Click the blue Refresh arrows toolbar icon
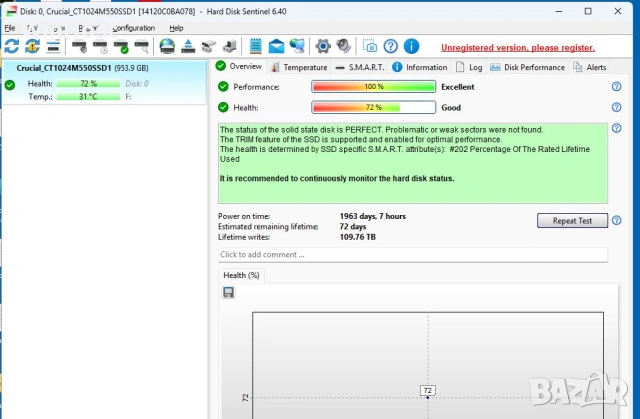640x419 pixels. tap(11, 46)
